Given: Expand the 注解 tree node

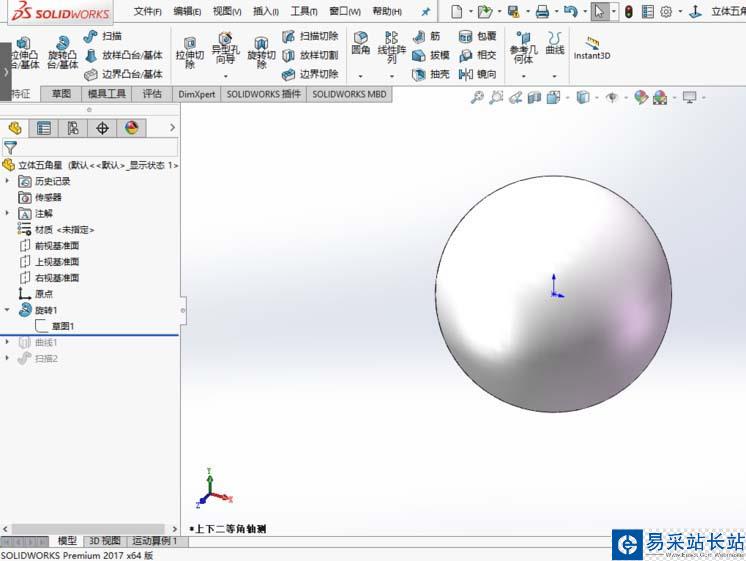Looking at the screenshot, I should pyautogui.click(x=7, y=213).
